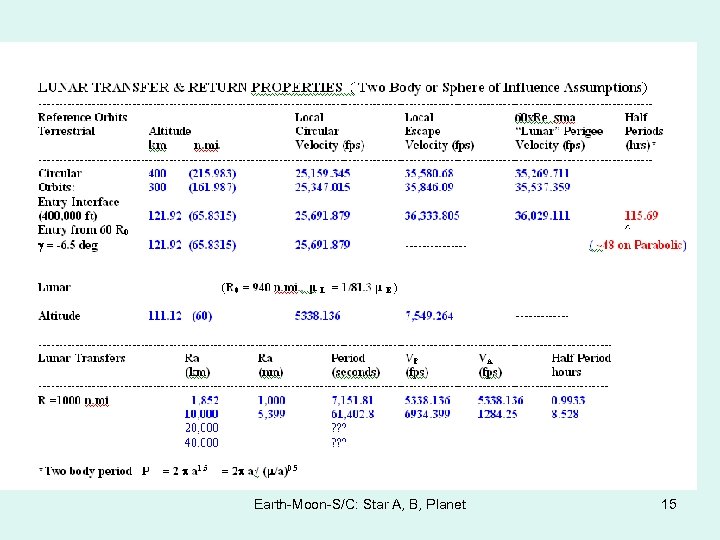The width and height of the screenshot is (720, 540).
Task: Click circular velocity '25,347.015'
Action: [x=322, y=187]
